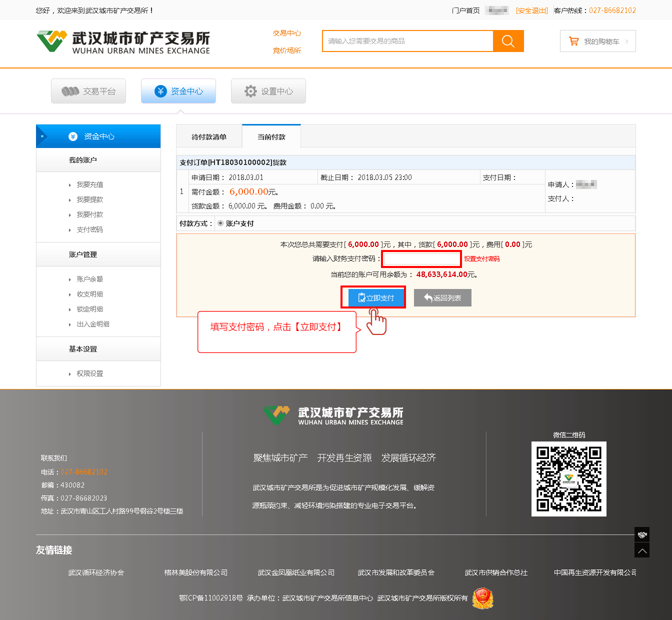Click the handshake icon at bottom right
Screen dimensions: 672x620
642,534
